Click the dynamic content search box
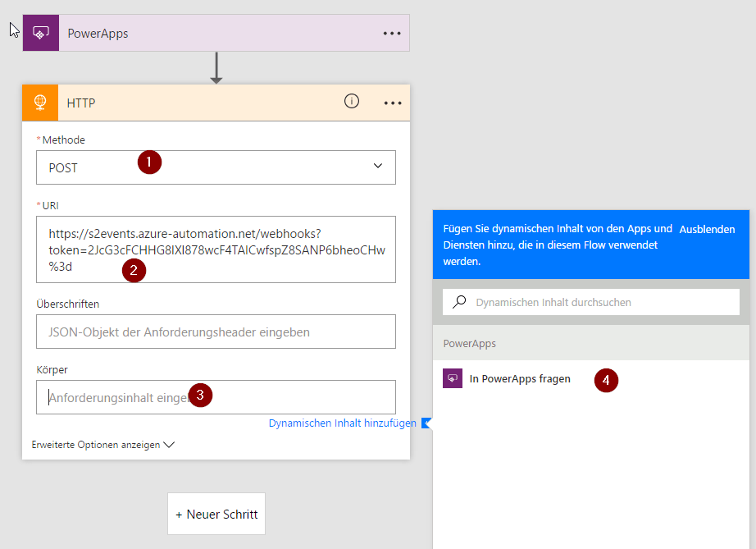Viewport: 756px width, 549px height. [591, 302]
